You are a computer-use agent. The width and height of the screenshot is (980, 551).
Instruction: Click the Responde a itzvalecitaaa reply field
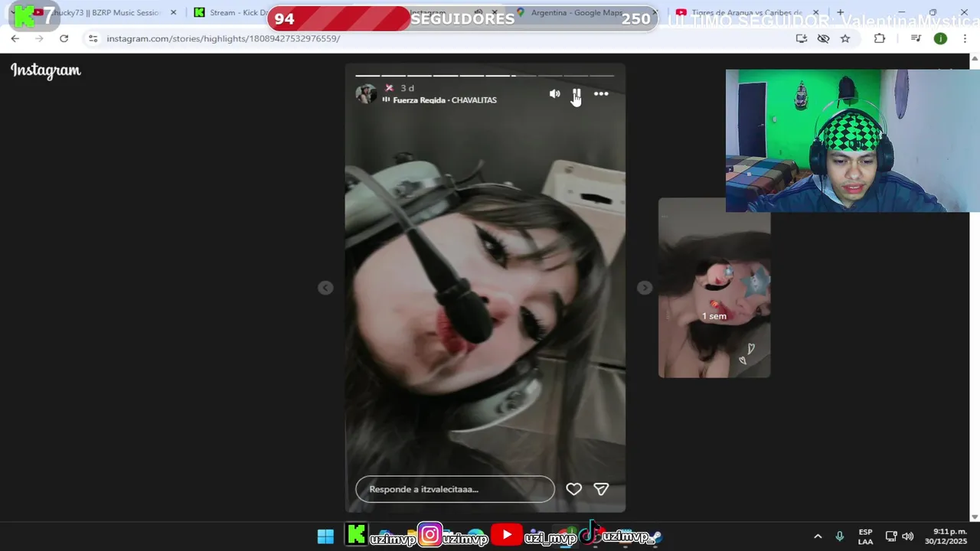[x=455, y=489]
